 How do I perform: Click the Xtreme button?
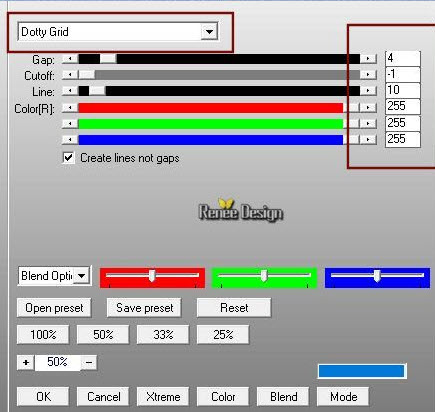163,397
